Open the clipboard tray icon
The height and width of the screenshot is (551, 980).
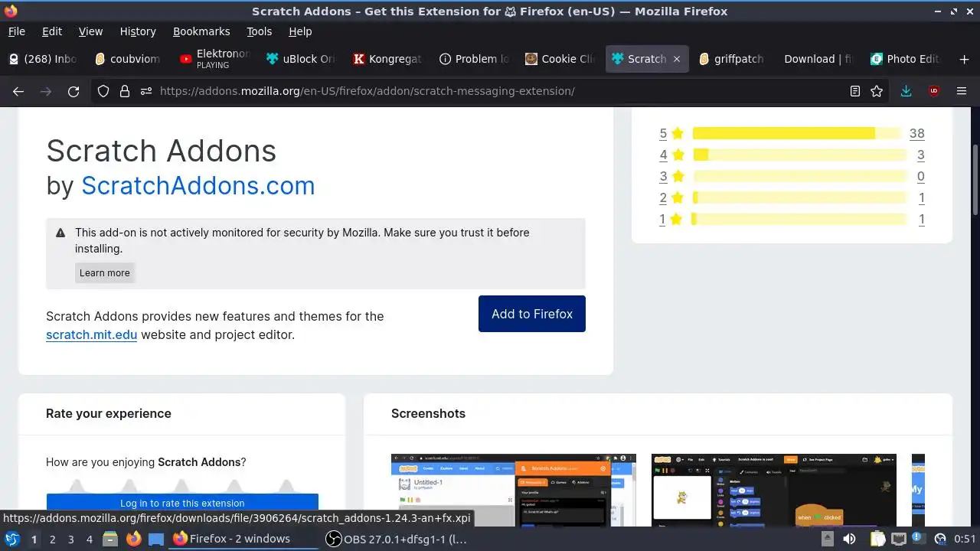click(x=877, y=539)
